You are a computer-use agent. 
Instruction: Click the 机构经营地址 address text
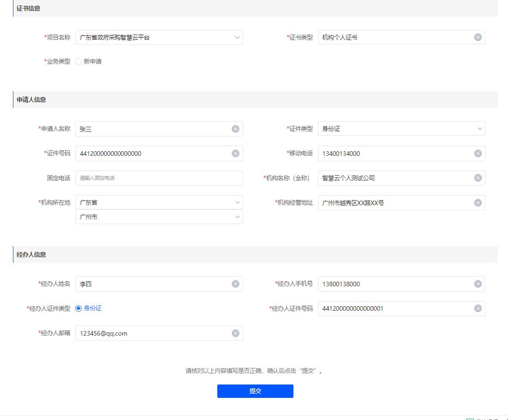(353, 202)
